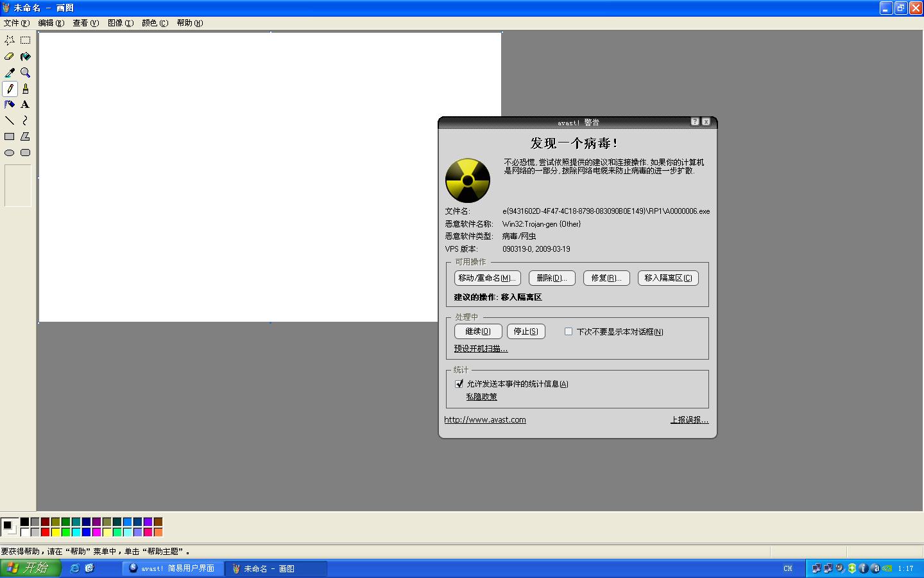
Task: Pick the black color swatch in palette
Action: (24, 521)
